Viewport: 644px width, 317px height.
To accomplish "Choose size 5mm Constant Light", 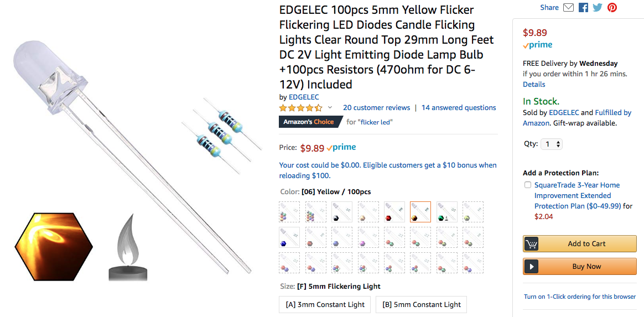I will click(x=421, y=304).
